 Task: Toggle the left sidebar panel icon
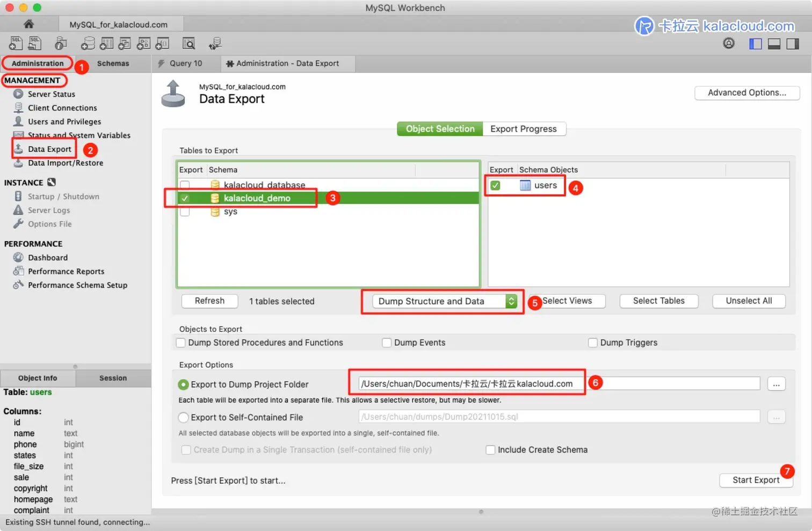click(756, 44)
